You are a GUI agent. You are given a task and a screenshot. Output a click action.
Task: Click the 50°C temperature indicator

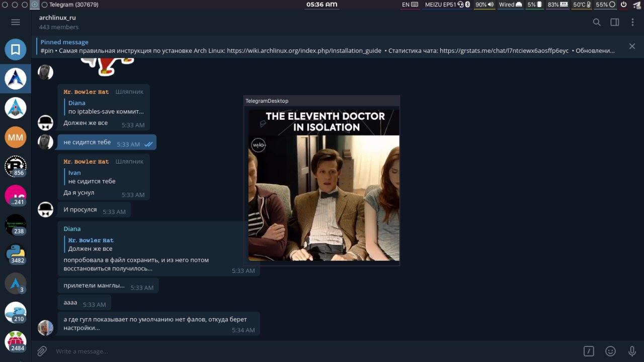pyautogui.click(x=582, y=5)
